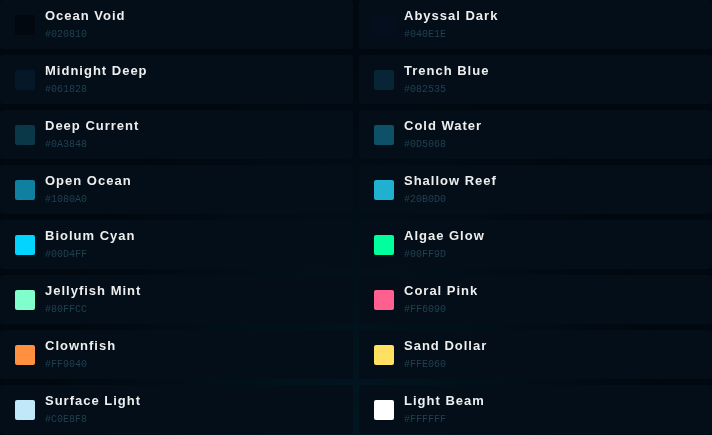Select the Shallow Reef swatch
712x435 pixels.
384,190
